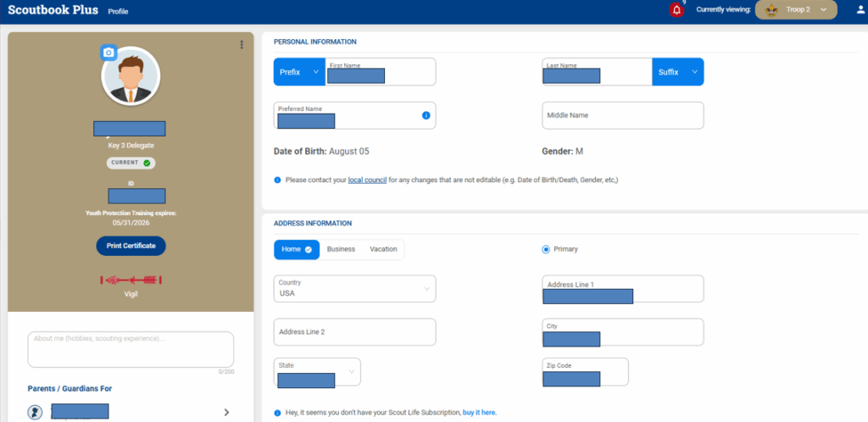868x422 pixels.
Task: Click the Preferred Name info icon
Action: tap(426, 115)
